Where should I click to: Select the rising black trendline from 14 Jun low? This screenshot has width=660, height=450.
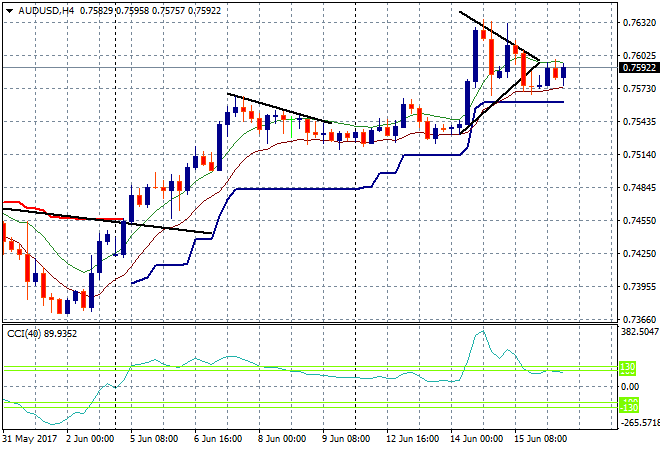click(500, 98)
